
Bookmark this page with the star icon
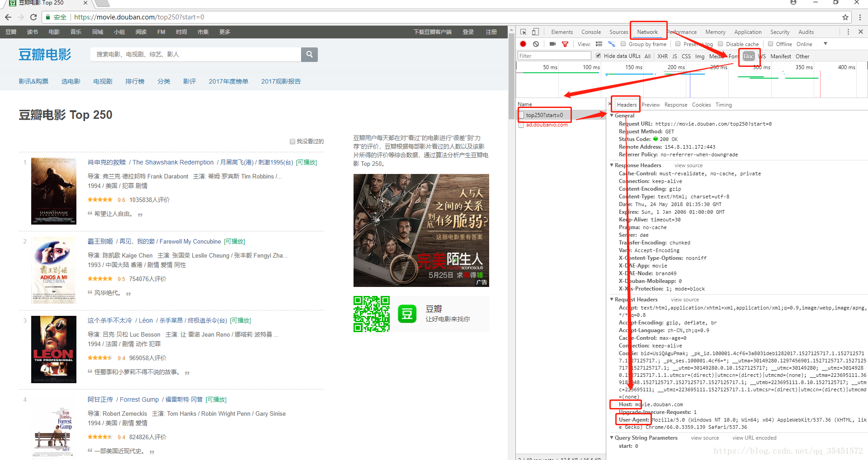click(845, 17)
